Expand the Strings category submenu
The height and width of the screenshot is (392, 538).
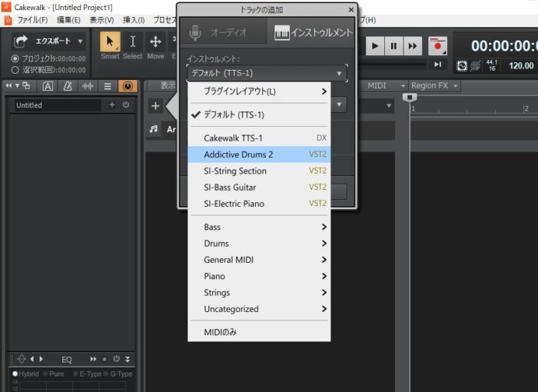coord(259,293)
